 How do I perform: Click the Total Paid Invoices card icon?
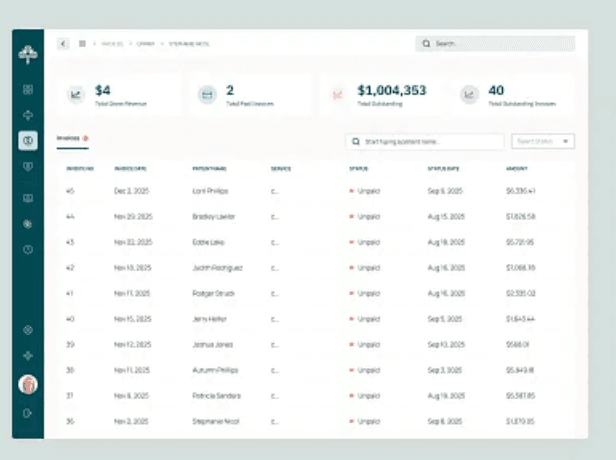pyautogui.click(x=207, y=95)
